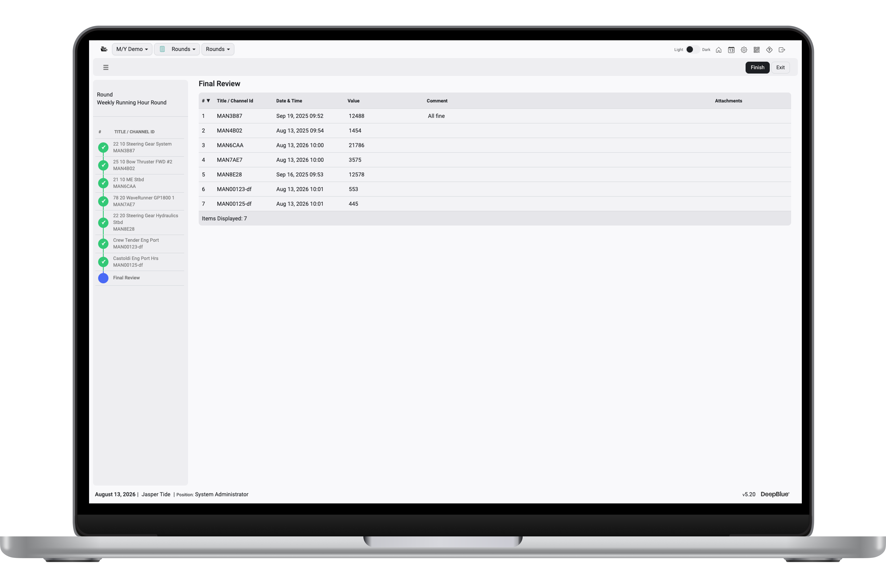This screenshot has height=588, width=886.
Task: Click green checkmark for WaveRunner GP1800 1
Action: tap(103, 201)
